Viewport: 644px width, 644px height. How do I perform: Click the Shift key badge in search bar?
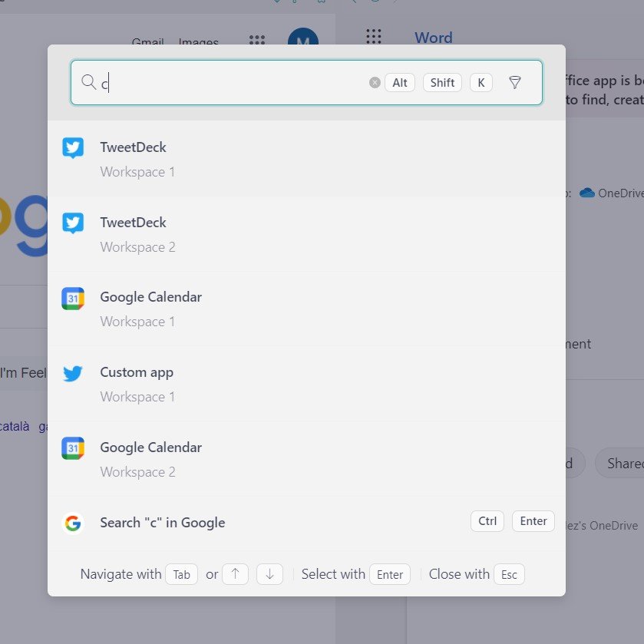(x=442, y=83)
